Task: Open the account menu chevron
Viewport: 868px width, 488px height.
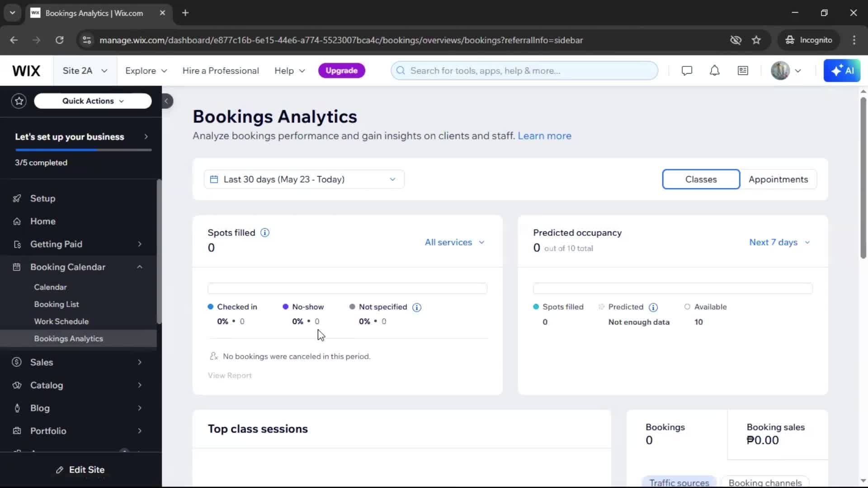Action: pos(798,71)
